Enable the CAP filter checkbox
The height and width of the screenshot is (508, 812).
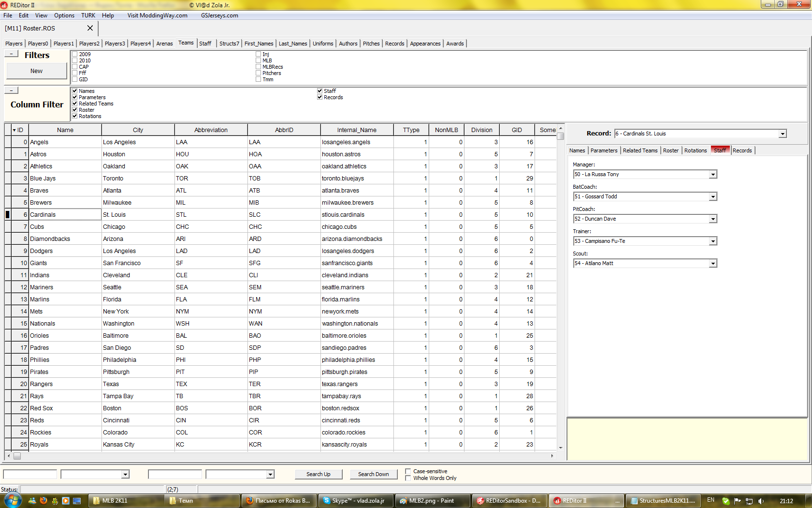point(75,67)
